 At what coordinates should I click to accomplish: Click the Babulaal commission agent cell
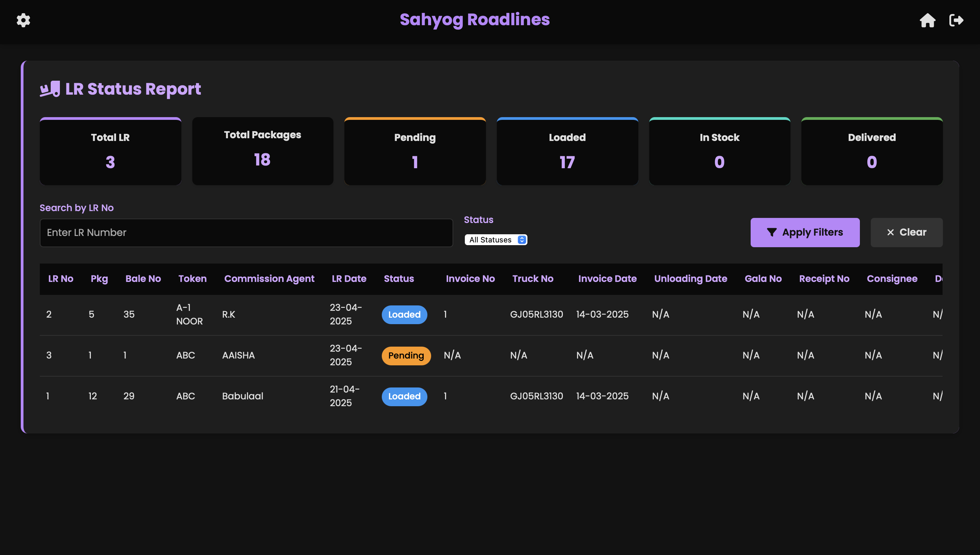(243, 396)
